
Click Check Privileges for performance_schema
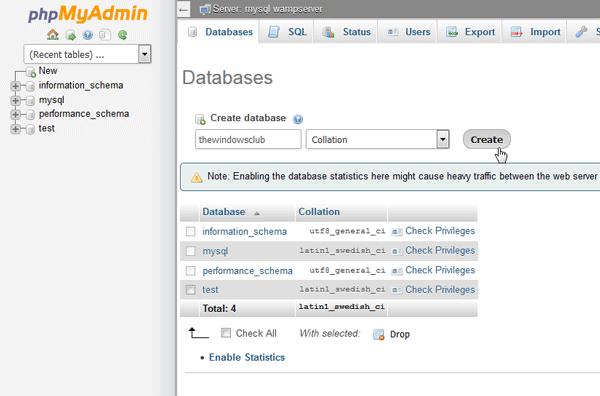440,271
